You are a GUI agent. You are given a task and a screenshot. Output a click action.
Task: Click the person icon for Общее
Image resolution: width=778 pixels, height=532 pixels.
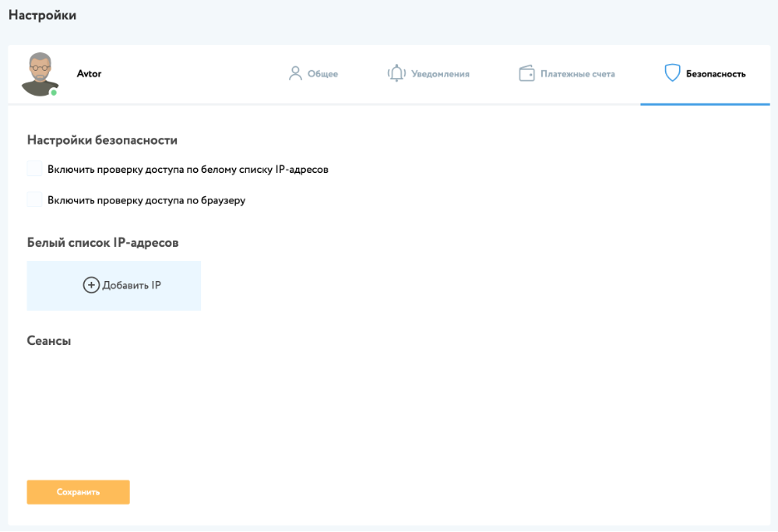(294, 73)
